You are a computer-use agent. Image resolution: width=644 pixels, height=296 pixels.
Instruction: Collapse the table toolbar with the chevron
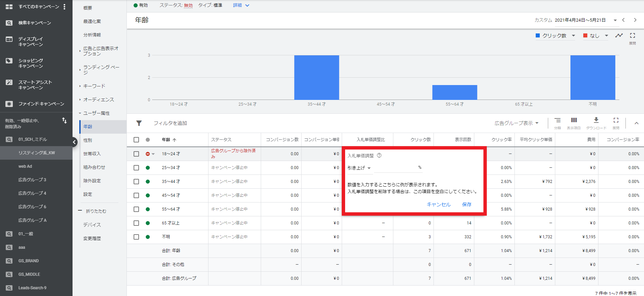(x=637, y=123)
